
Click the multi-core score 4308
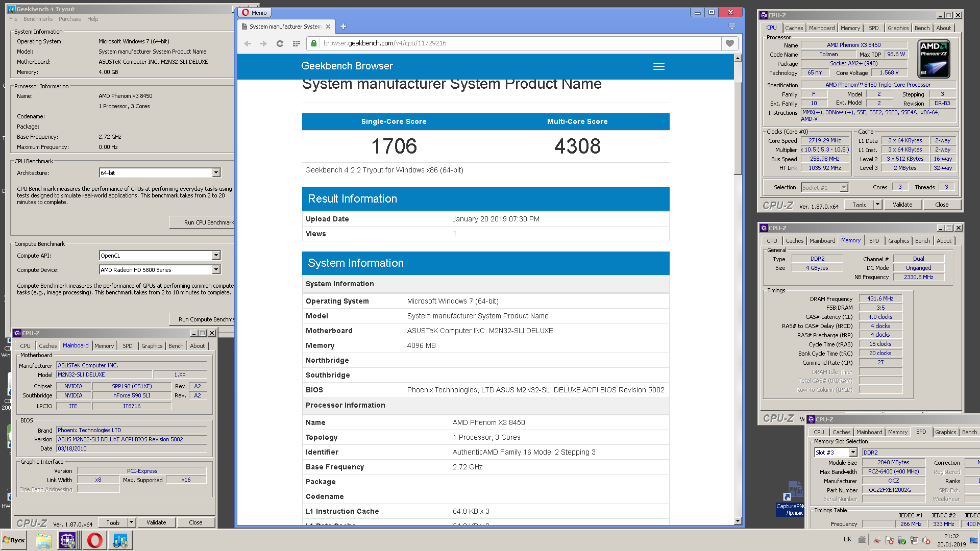(577, 146)
